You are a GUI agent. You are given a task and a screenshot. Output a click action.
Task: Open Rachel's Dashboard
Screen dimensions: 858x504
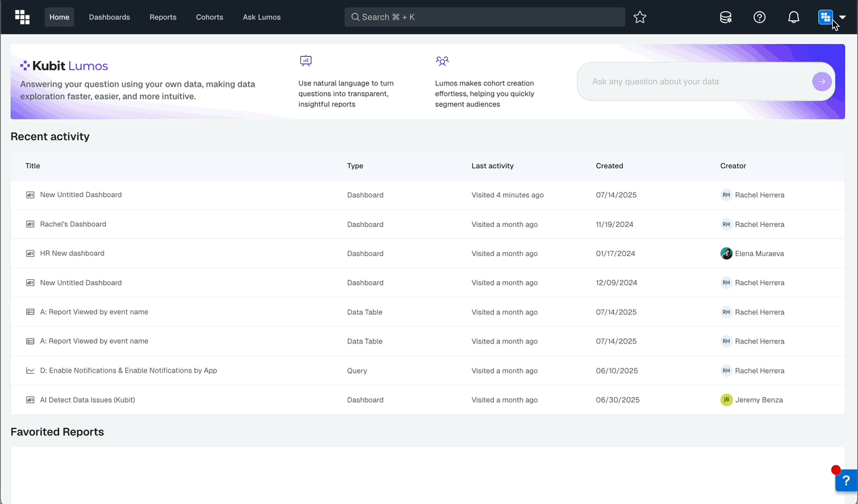73,224
